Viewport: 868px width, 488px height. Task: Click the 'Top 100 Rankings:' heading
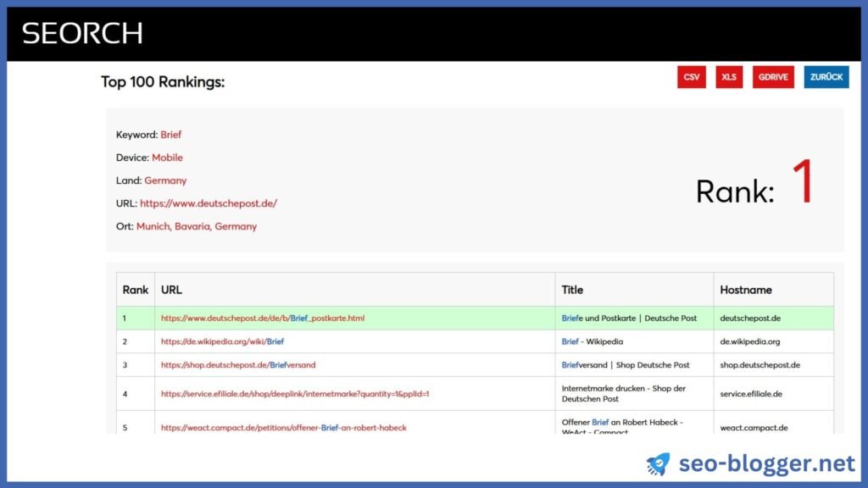tap(163, 82)
